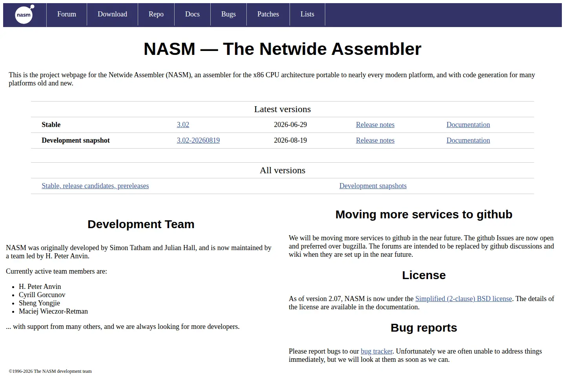The image size is (565, 392).
Task: Click the snapshot date 2026-08-19
Action: (x=290, y=140)
